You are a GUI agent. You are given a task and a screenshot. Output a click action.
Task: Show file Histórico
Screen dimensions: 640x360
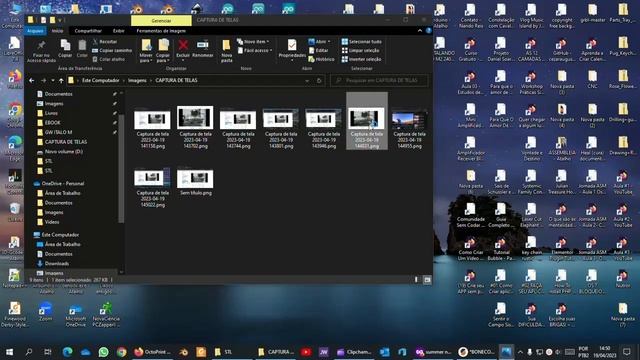click(x=321, y=59)
